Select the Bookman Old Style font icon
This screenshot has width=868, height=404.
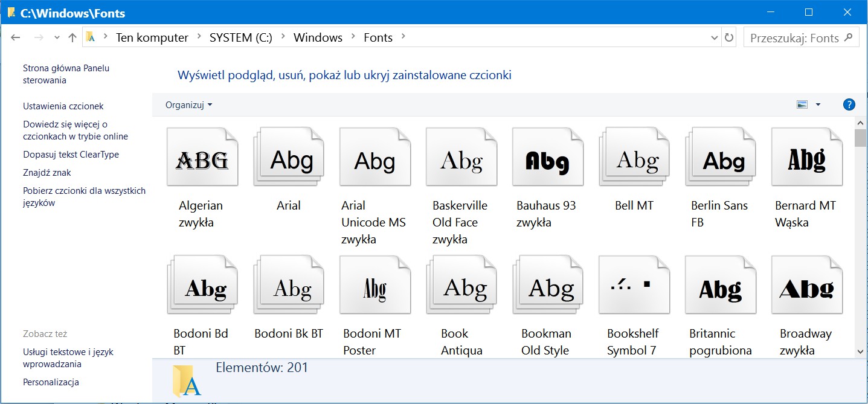(x=547, y=284)
